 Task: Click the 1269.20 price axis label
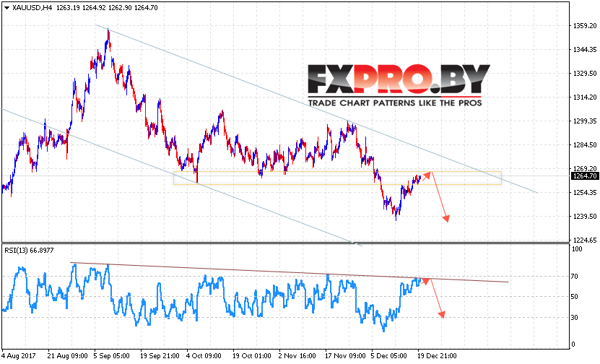coord(584,168)
